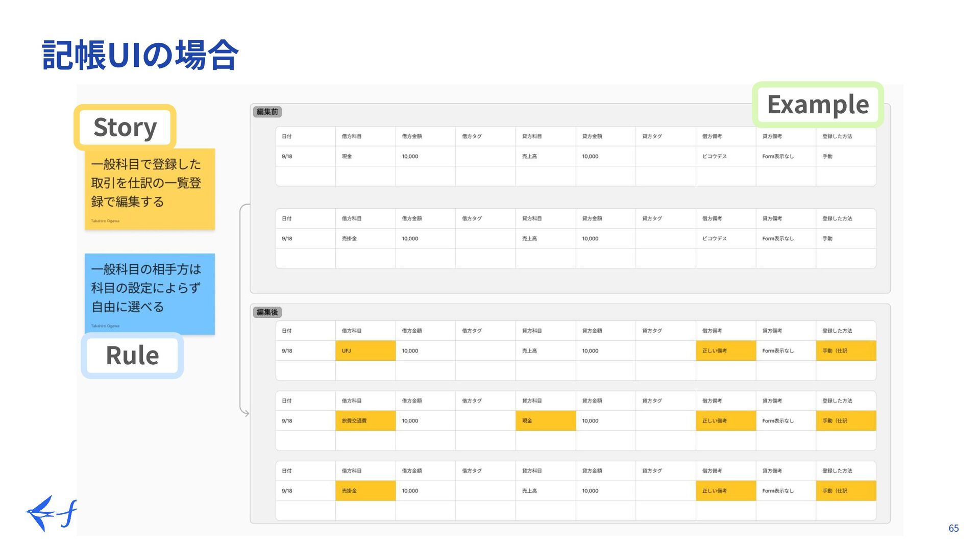The height and width of the screenshot is (551, 980).
Task: Select the highlighted 旅費交通費 cell
Action: pos(365,421)
